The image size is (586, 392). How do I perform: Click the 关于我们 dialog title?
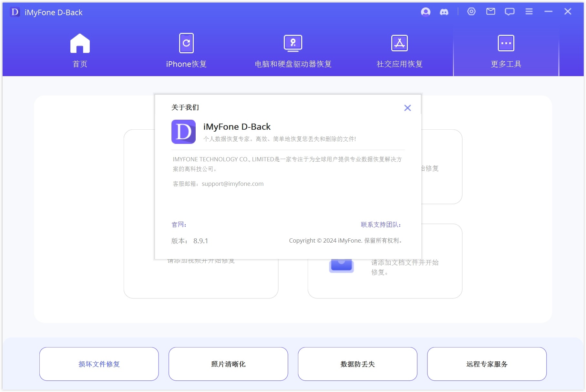(185, 107)
